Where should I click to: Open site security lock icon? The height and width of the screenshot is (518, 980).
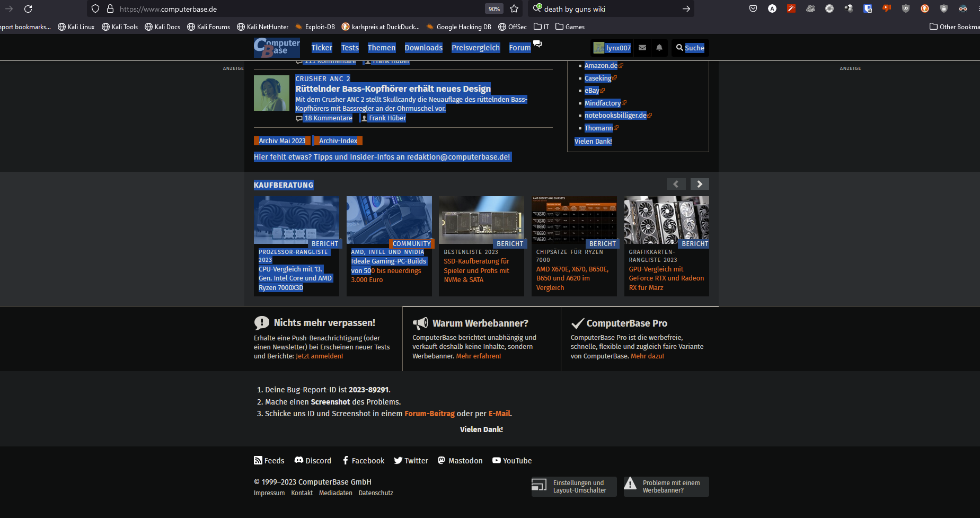[x=110, y=8]
